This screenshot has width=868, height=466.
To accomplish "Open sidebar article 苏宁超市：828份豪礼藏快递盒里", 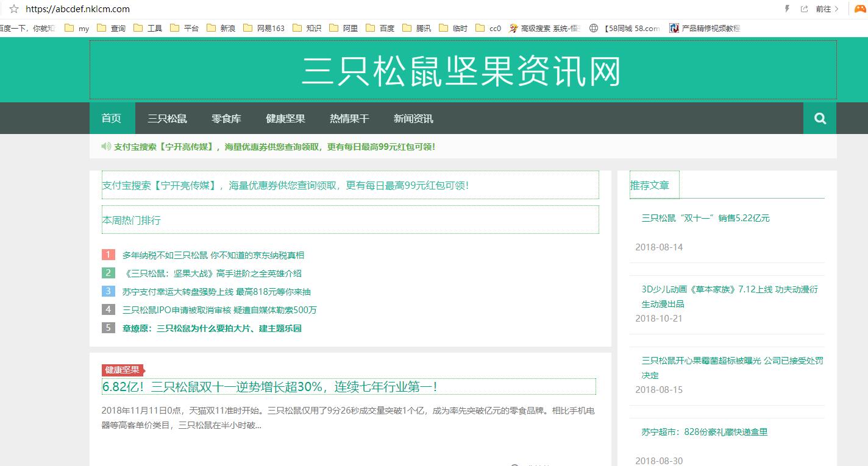I will [704, 432].
